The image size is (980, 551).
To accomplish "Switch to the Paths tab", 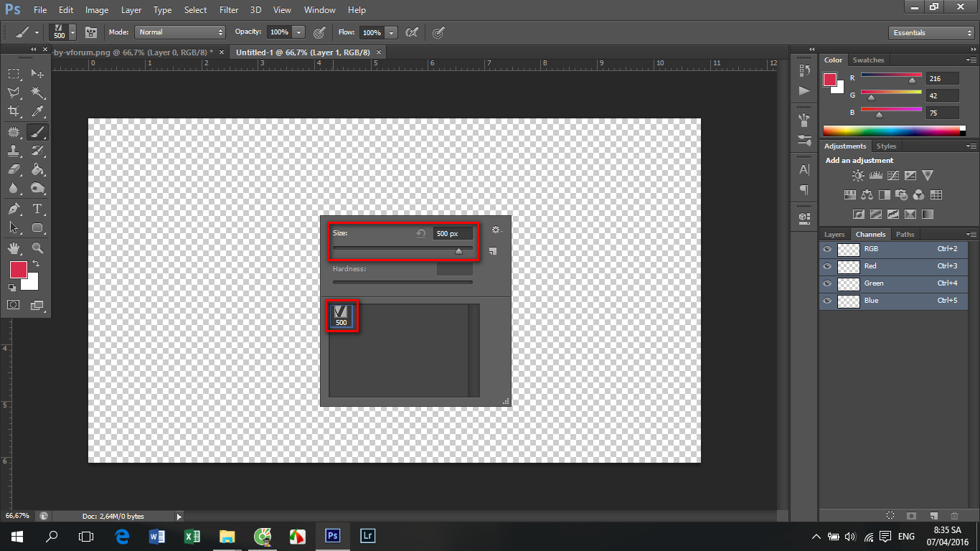I will point(905,235).
